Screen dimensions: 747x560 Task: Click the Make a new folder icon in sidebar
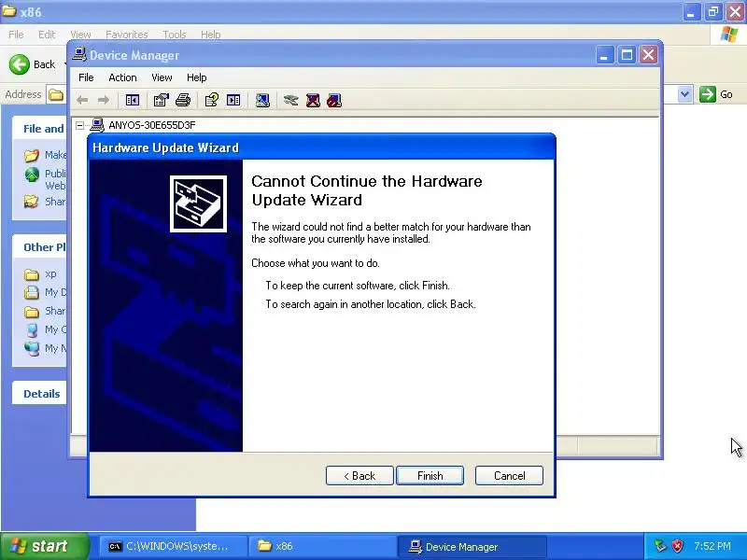coord(32,155)
